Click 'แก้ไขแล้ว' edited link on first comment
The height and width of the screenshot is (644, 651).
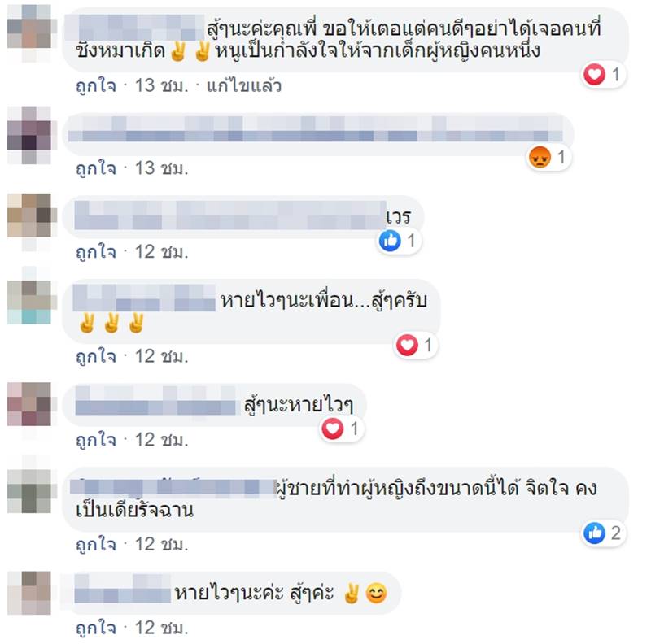coord(244,86)
